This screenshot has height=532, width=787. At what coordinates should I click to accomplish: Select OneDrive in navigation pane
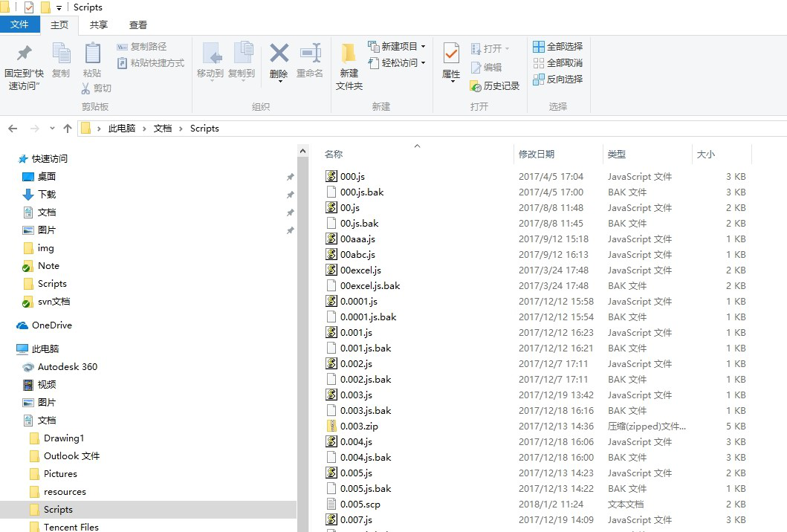44,325
